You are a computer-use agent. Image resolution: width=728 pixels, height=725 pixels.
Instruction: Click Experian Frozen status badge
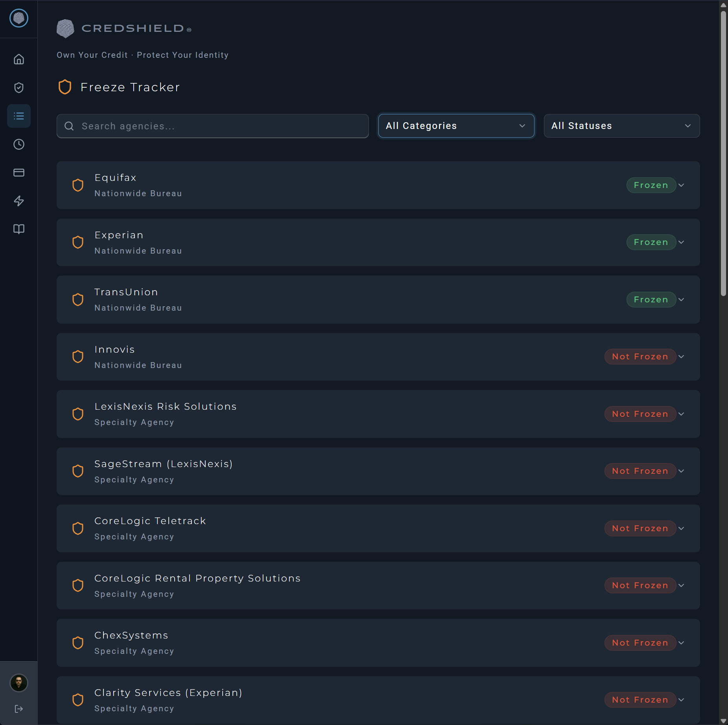point(651,242)
